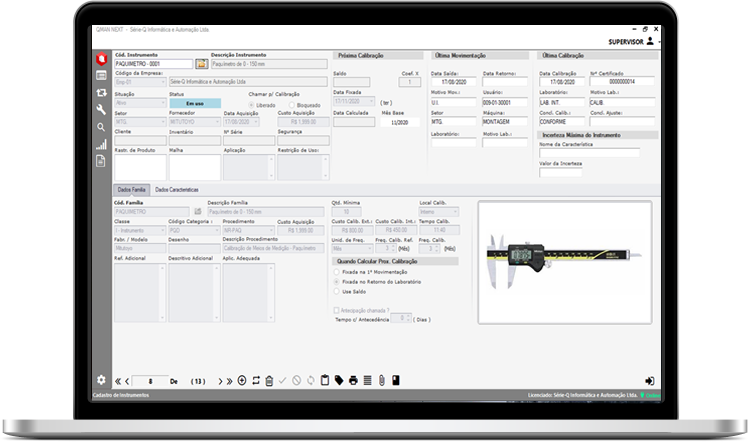Click the add new record plus icon
The width and height of the screenshot is (749, 442).
point(242,381)
